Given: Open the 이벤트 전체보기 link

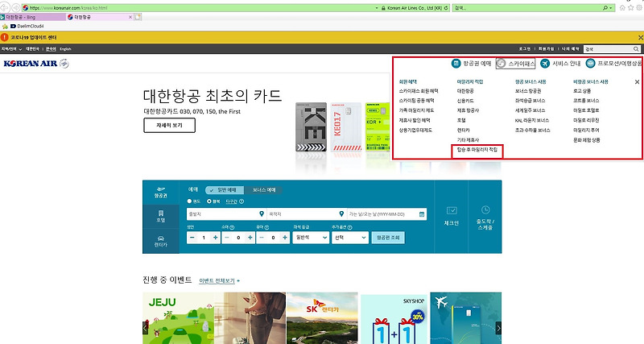Looking at the screenshot, I should (217, 280).
